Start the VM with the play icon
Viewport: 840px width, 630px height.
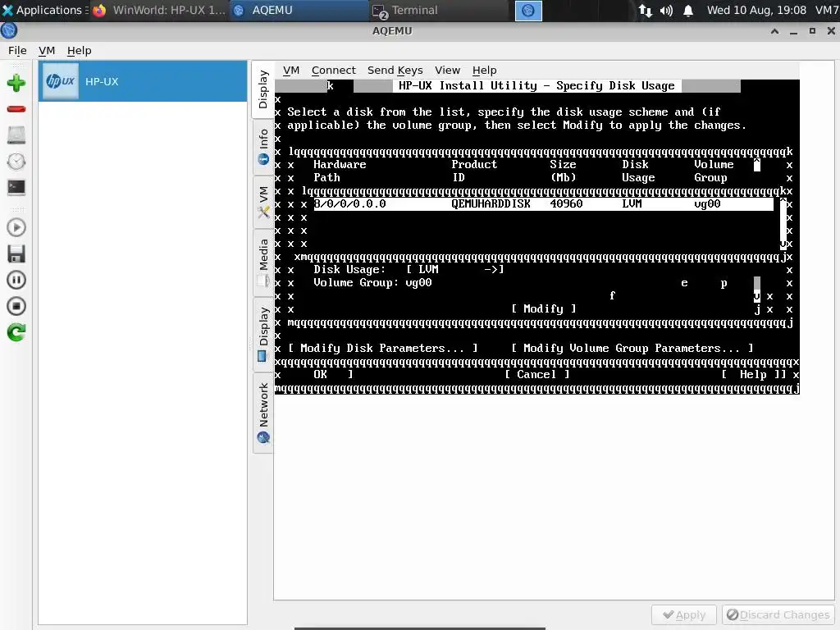coord(16,228)
